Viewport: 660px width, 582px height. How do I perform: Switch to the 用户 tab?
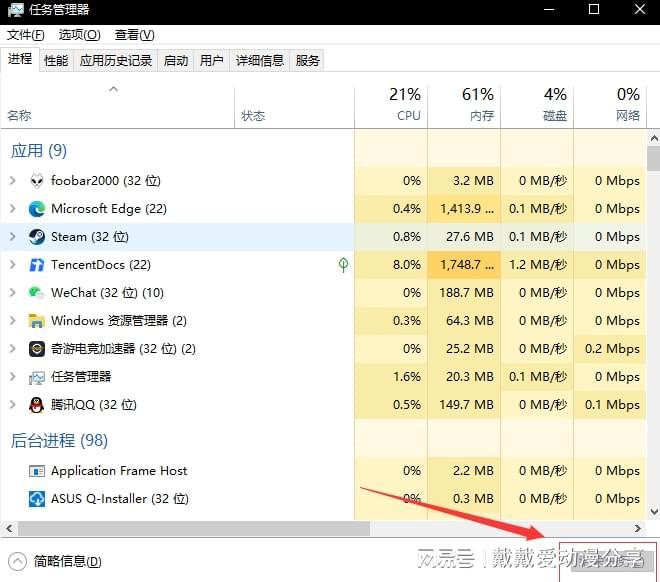coord(211,61)
